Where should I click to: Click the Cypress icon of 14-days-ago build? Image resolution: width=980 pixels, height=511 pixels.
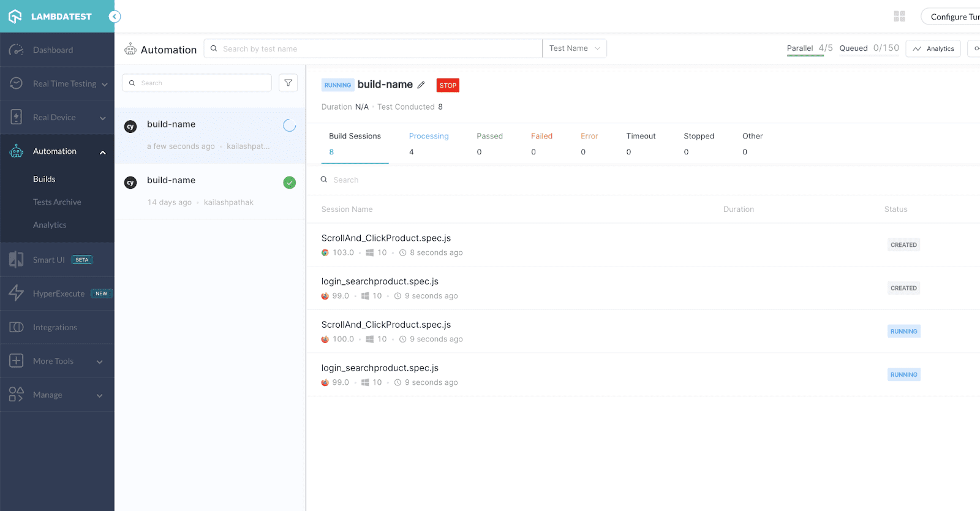(x=130, y=183)
